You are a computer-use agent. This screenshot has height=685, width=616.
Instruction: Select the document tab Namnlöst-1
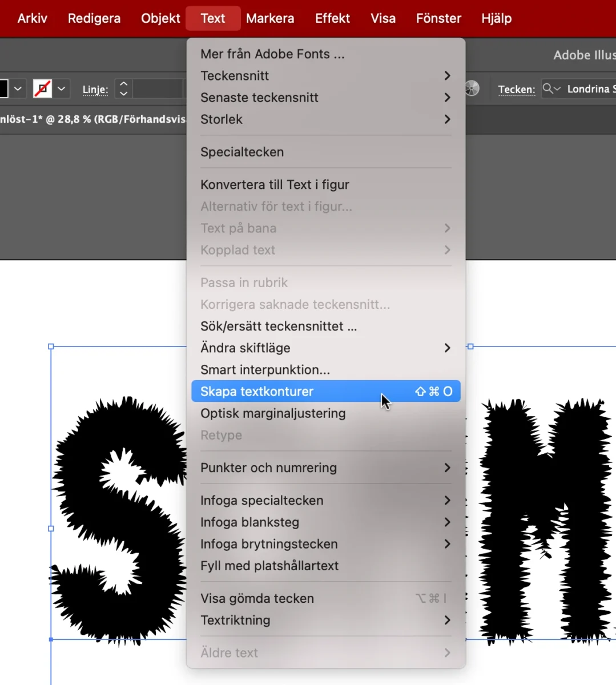(x=92, y=119)
